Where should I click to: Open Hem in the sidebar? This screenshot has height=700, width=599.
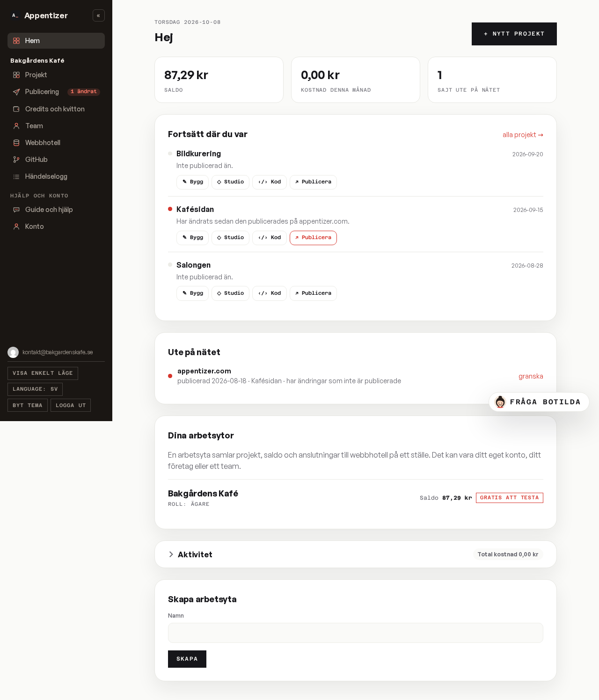[x=56, y=41]
